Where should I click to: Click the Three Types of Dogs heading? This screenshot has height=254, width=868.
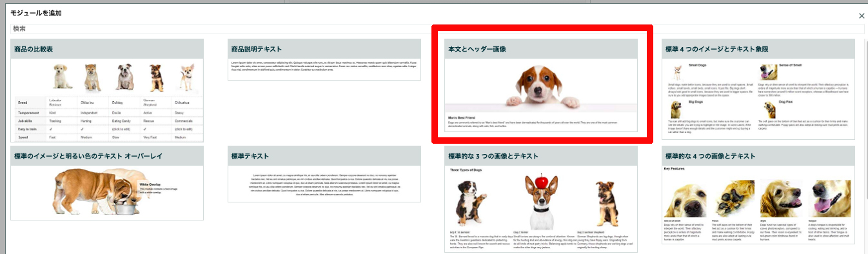[466, 170]
